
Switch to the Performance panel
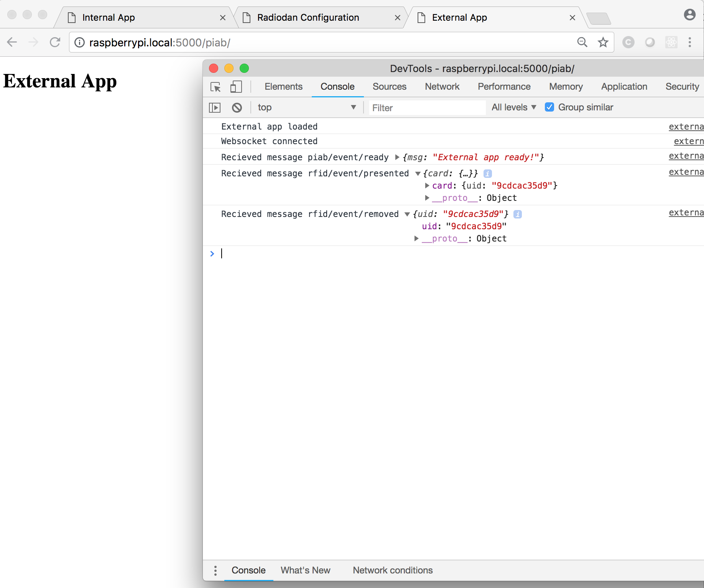[x=504, y=87]
